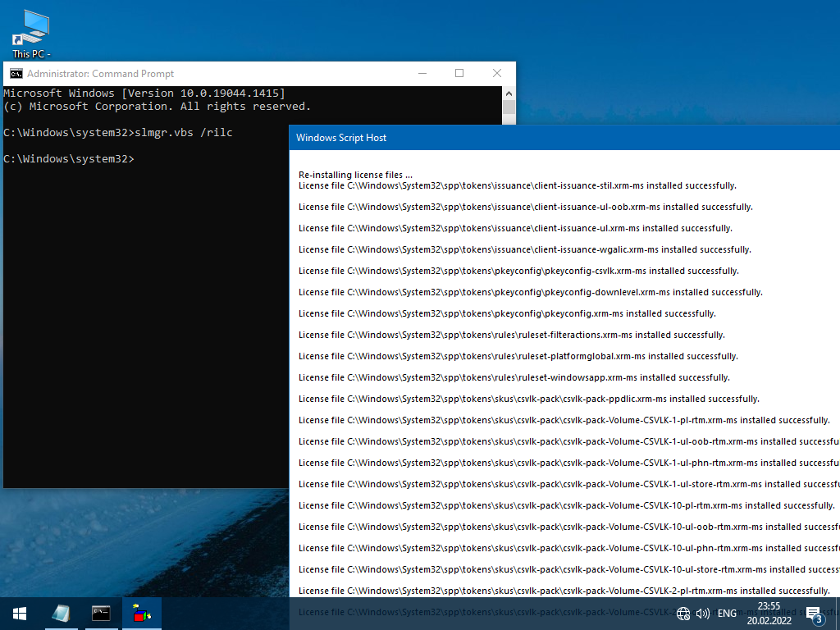
Task: Minimize the Command Prompt window
Action: (422, 73)
